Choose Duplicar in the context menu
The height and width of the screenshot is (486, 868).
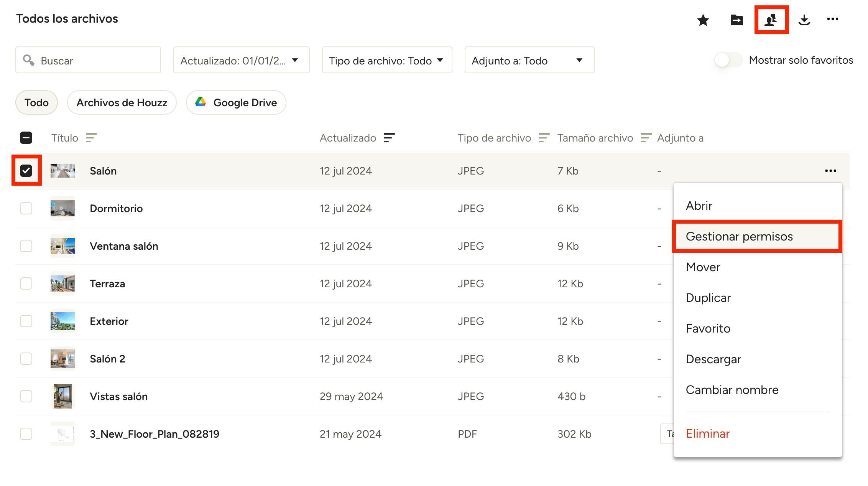[x=708, y=298]
